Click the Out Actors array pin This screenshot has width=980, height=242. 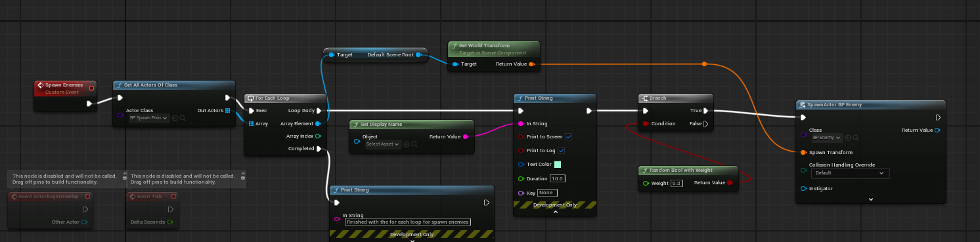pos(227,110)
